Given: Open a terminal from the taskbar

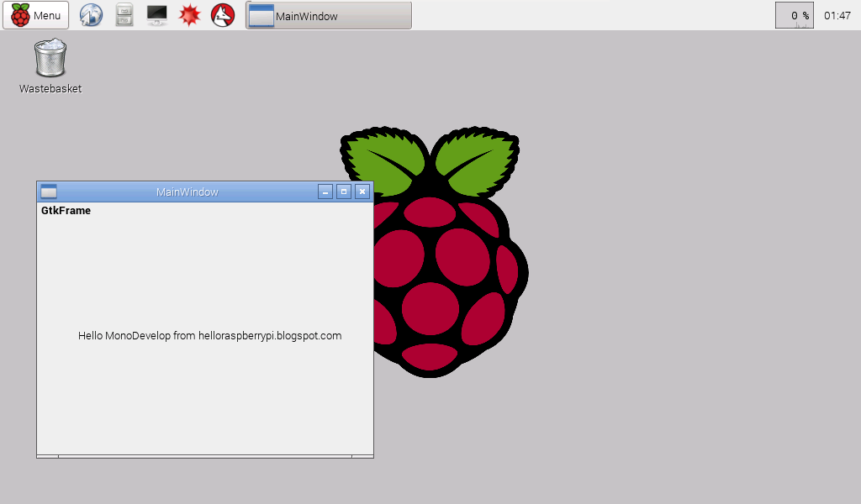Looking at the screenshot, I should pos(156,14).
